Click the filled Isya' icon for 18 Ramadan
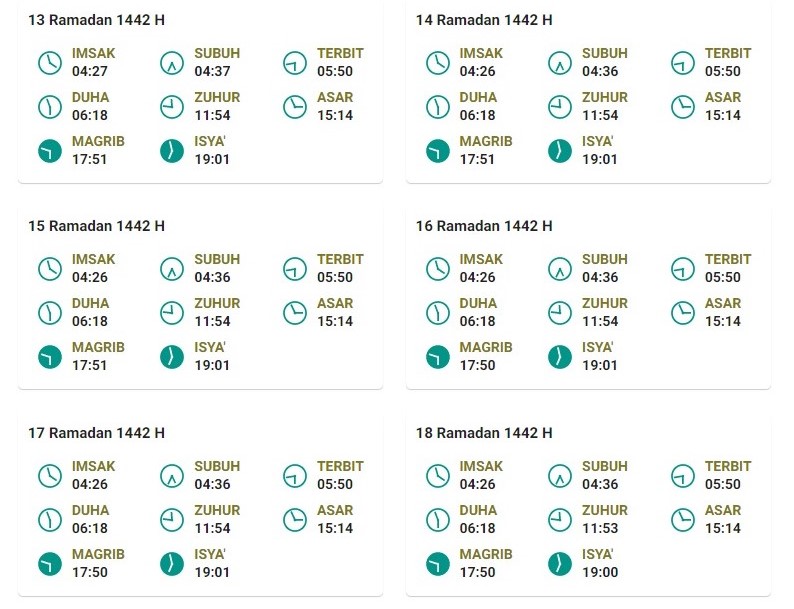 click(560, 564)
